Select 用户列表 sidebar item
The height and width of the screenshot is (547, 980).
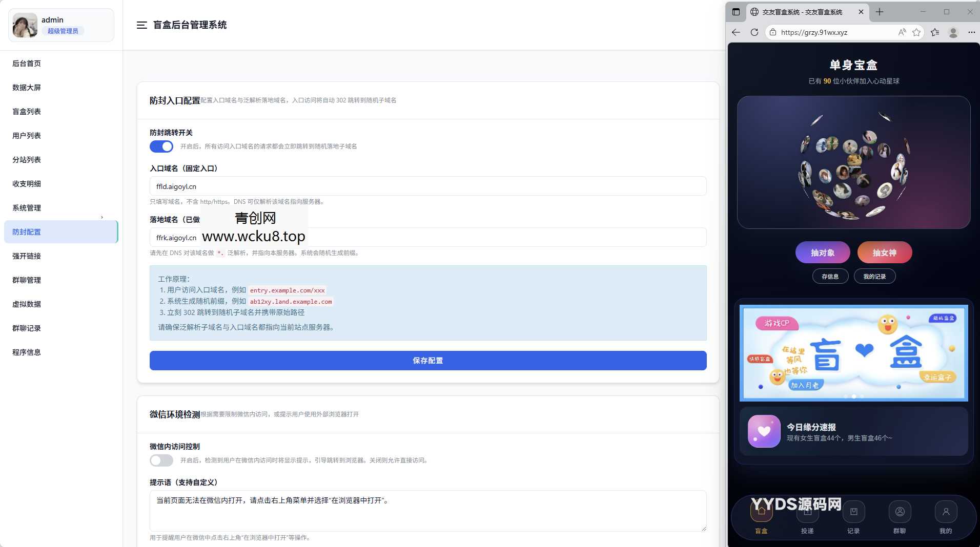point(27,136)
